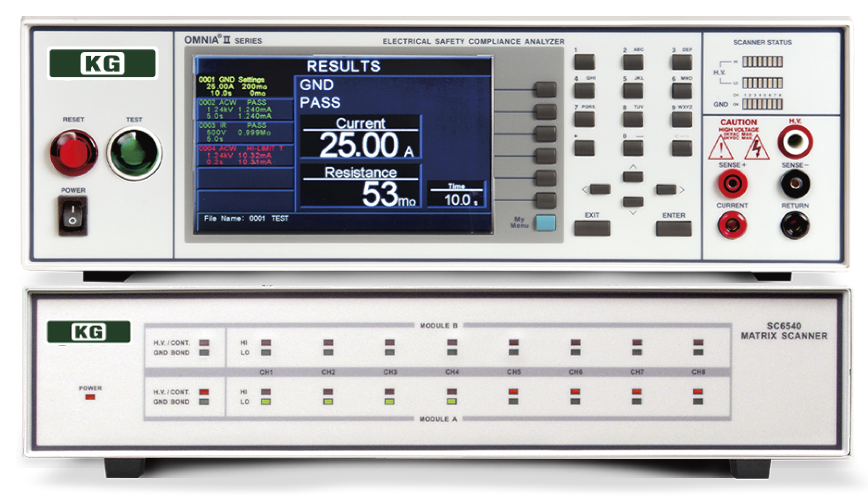
Task: Click Module A CH5 red HI LED
Action: click(x=514, y=392)
